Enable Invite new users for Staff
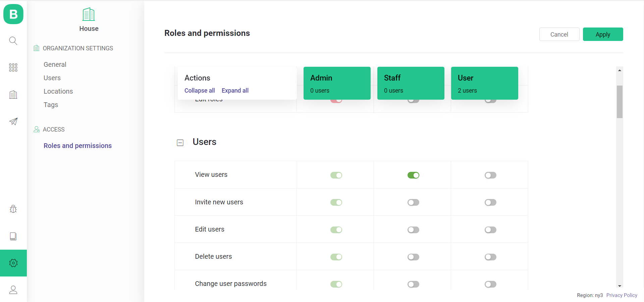644x302 pixels. click(x=413, y=202)
